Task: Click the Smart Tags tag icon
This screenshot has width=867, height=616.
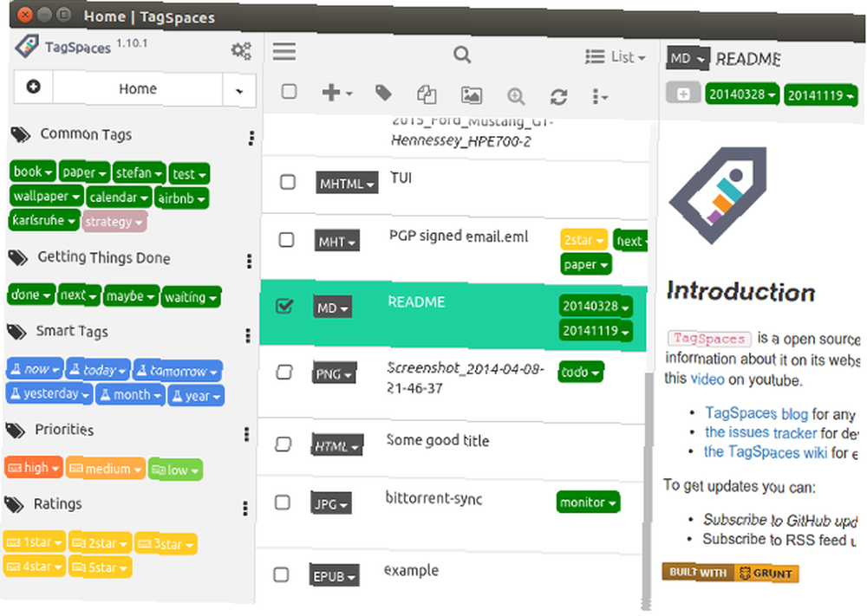Action: coord(16,332)
